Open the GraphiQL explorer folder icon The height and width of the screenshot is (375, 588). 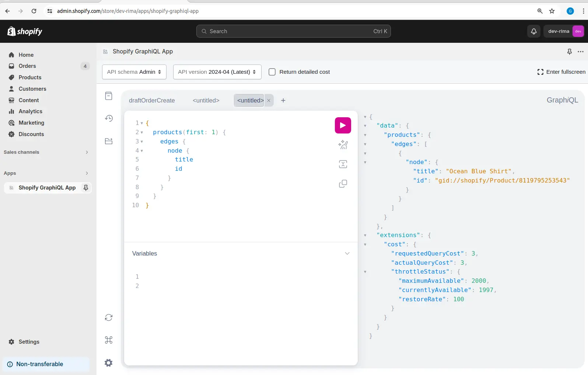coord(109,141)
